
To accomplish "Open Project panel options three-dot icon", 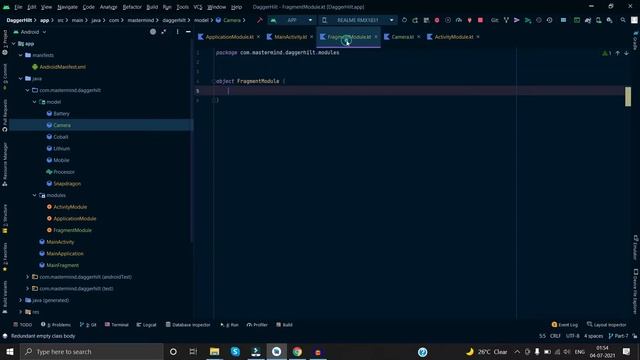I will [177, 32].
